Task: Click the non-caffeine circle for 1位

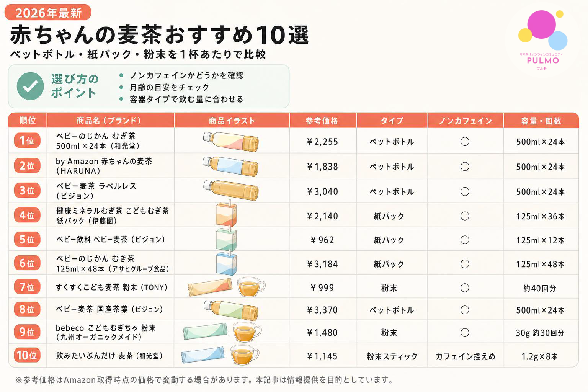Action: click(465, 142)
